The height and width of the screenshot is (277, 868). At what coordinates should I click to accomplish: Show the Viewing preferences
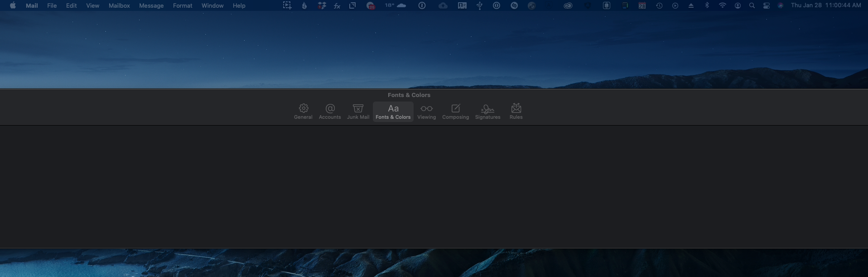pyautogui.click(x=426, y=112)
